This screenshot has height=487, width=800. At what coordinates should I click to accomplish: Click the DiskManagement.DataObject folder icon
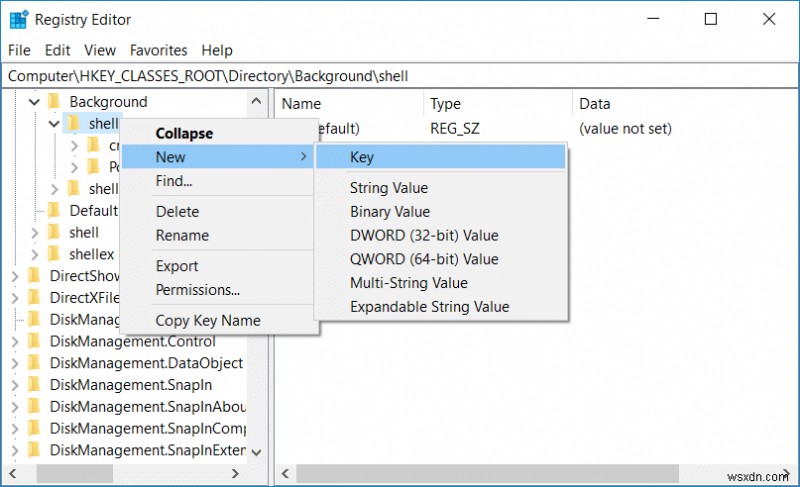[x=35, y=363]
